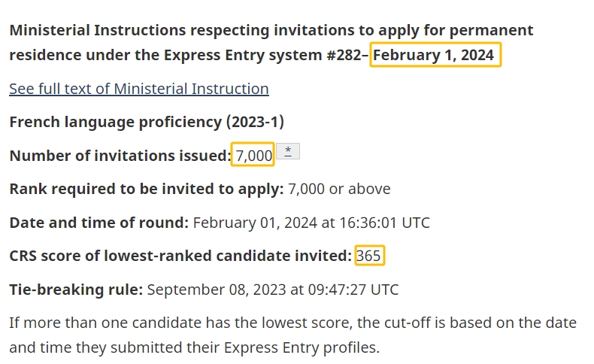The width and height of the screenshot is (594, 364).
Task: Open the full text of Ministerial Instruction link
Action: (x=138, y=89)
